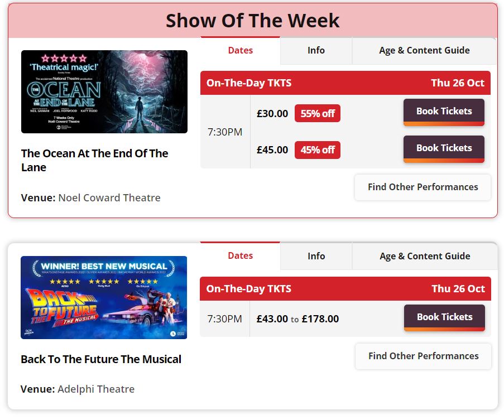Click the 45% off discount badge

[x=317, y=149]
